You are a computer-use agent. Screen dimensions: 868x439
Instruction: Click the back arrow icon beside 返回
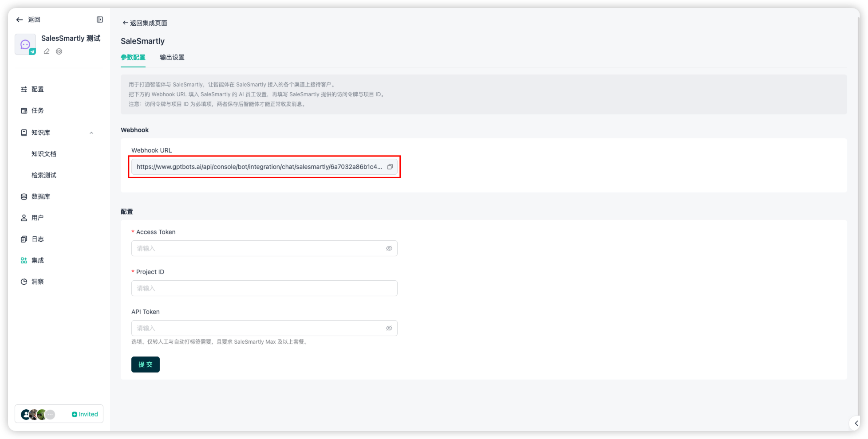pyautogui.click(x=20, y=20)
